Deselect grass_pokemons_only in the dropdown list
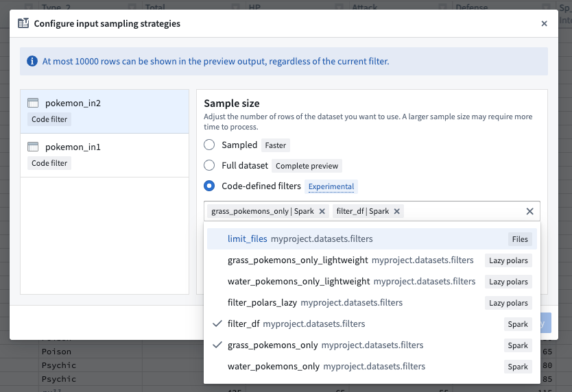 [372, 345]
